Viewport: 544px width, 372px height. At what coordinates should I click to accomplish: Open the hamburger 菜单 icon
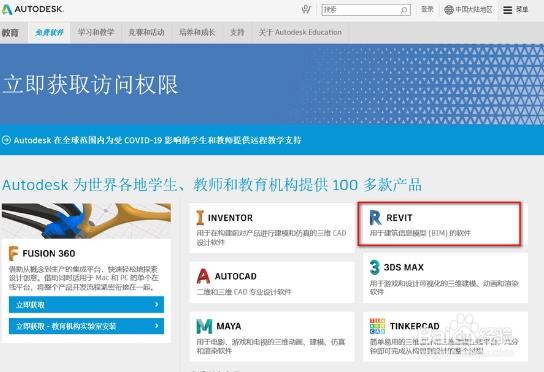(508, 10)
